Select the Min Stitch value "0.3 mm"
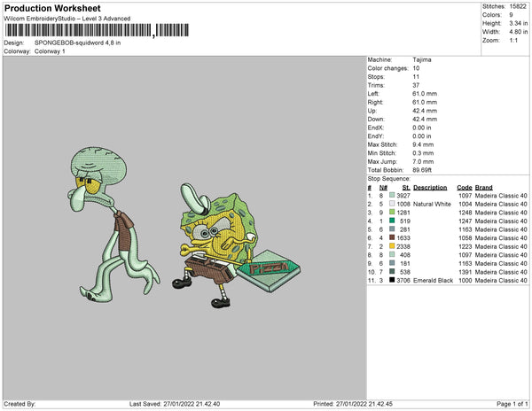Screen dimensions: 532x411 coord(423,153)
